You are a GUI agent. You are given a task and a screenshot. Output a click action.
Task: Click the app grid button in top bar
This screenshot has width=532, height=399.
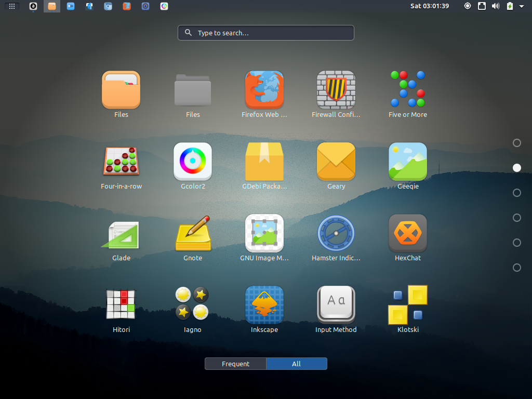12,6
